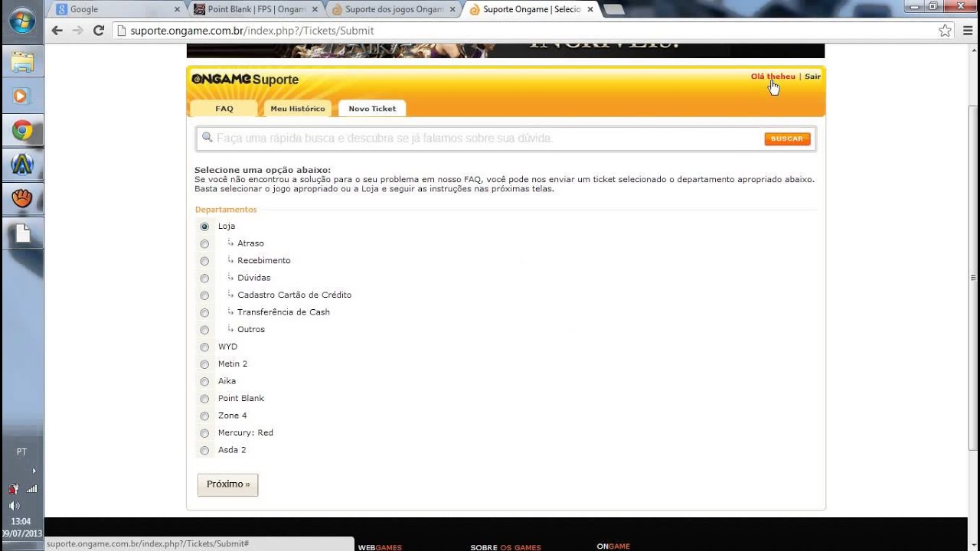Select the Point Blank radio button
The height and width of the screenshot is (551, 980).
pos(204,399)
